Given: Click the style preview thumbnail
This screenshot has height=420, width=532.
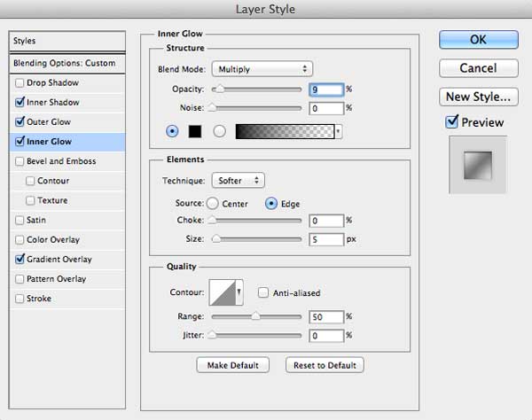Looking at the screenshot, I should [478, 166].
